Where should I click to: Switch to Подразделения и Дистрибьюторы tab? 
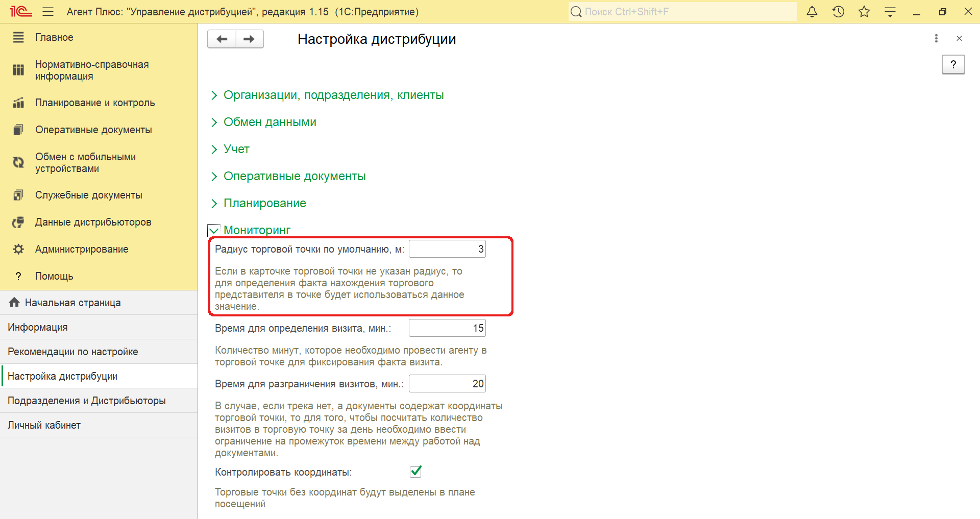[x=99, y=401]
